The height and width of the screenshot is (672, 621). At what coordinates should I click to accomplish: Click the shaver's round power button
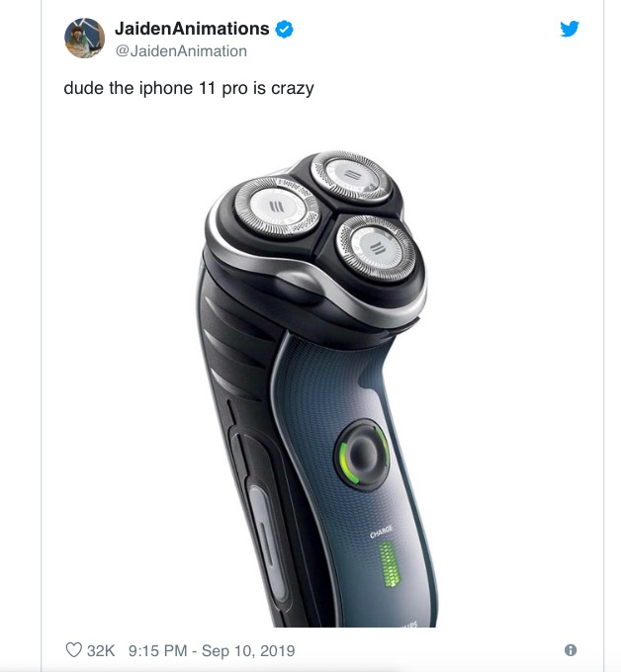point(363,454)
